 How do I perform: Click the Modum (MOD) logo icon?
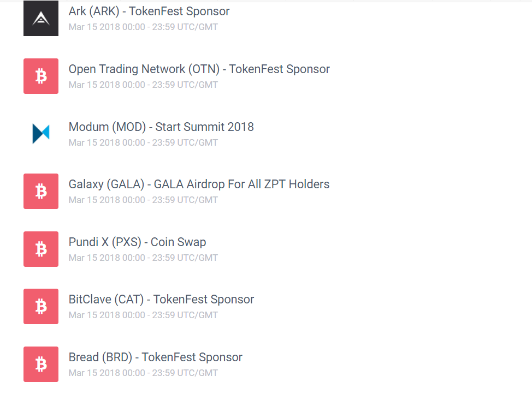(x=41, y=134)
